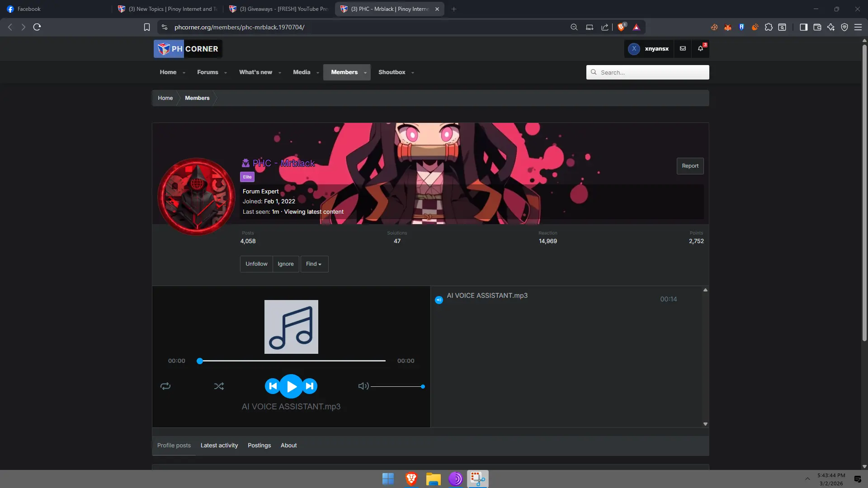Expand the Forums dropdown arrow
The width and height of the screenshot is (868, 488).
tap(226, 73)
